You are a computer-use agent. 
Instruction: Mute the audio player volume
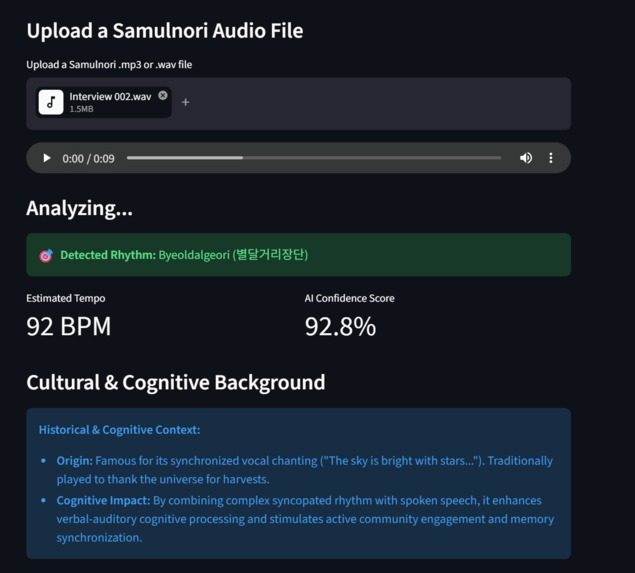pos(526,158)
